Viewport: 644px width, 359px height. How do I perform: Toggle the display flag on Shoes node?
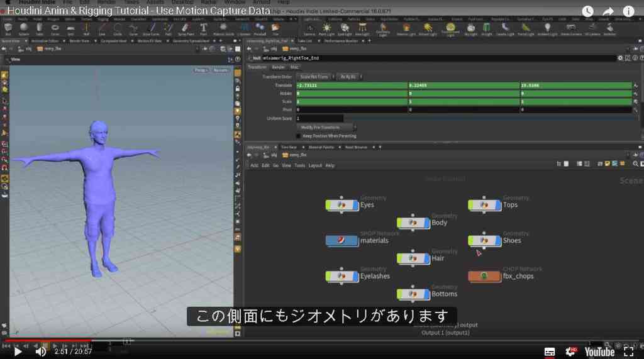[x=498, y=240]
